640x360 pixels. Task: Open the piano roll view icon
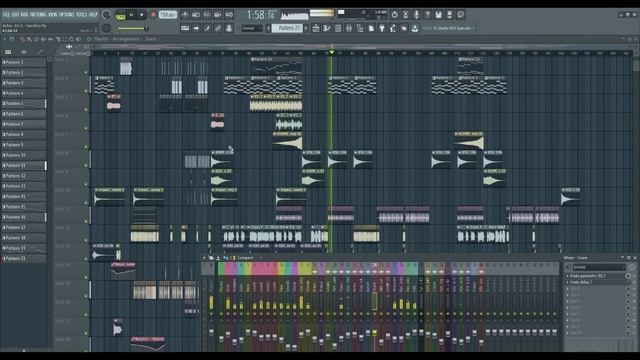pyautogui.click(x=327, y=28)
